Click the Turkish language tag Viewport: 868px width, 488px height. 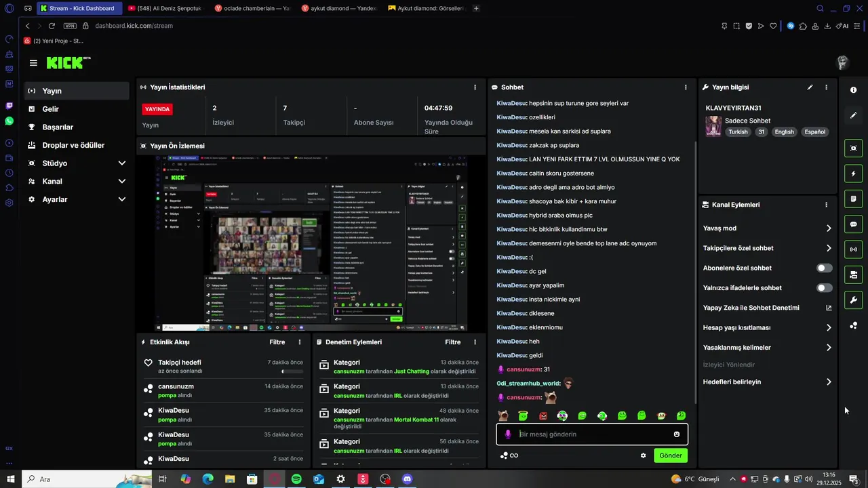(738, 132)
